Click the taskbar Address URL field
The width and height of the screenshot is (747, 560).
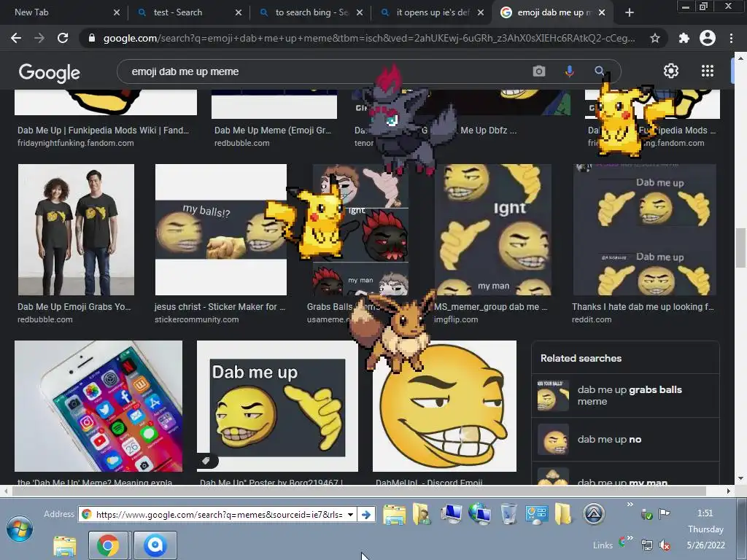[219, 515]
